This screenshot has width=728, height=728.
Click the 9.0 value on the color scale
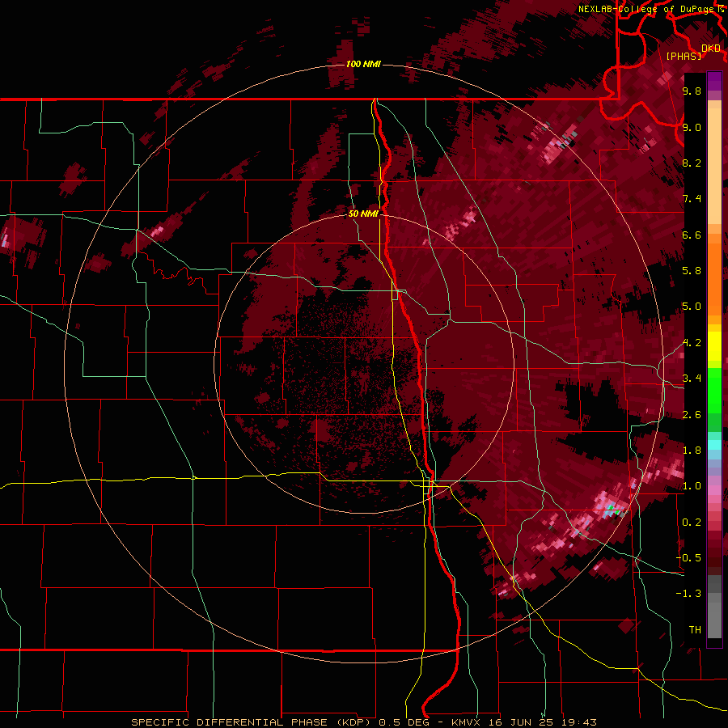coord(692,127)
